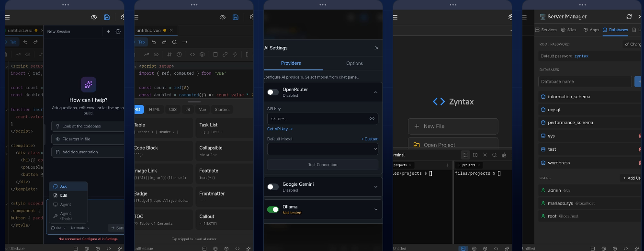Select the HTML snippet category
644x251 pixels.
[154, 109]
